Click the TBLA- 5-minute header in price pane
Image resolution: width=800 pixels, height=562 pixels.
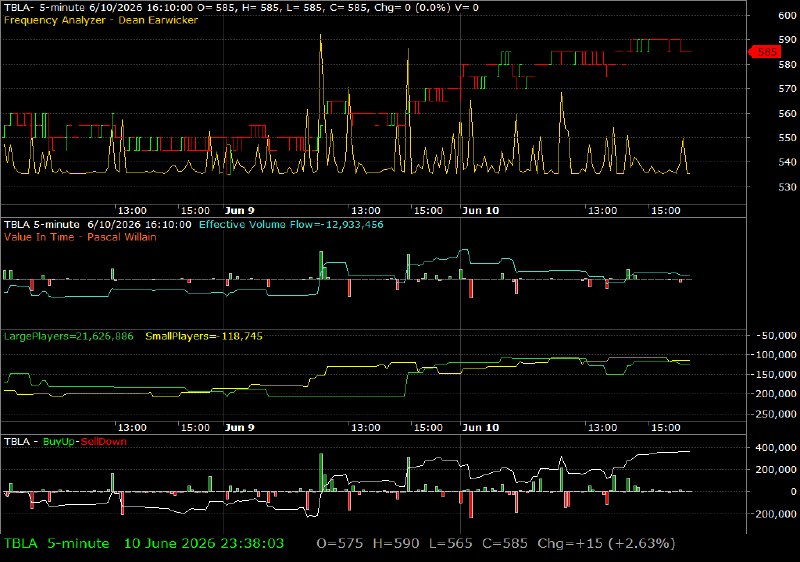[44, 8]
